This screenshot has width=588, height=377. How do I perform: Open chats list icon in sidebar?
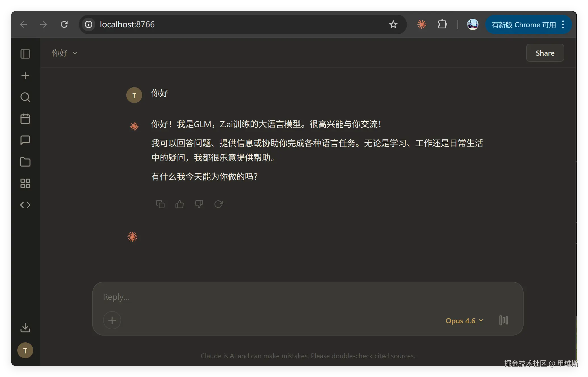coord(25,140)
